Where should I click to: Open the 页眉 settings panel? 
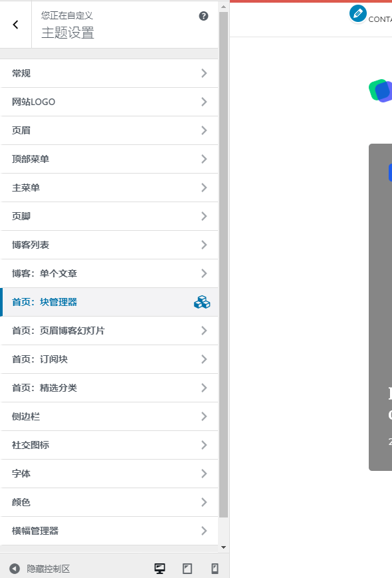pos(110,130)
